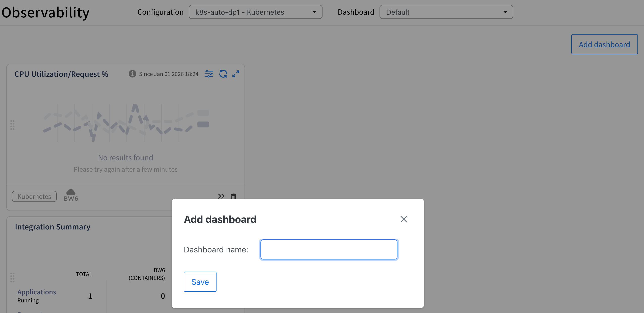Select the Kubernetes tag chip
Viewport: 644px width, 313px height.
point(34,196)
